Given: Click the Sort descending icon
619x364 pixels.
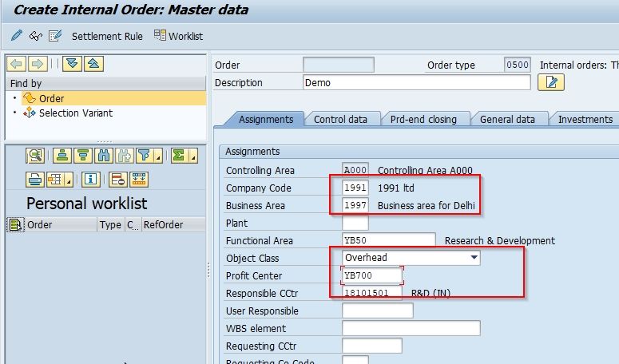Looking at the screenshot, I should pyautogui.click(x=82, y=156).
